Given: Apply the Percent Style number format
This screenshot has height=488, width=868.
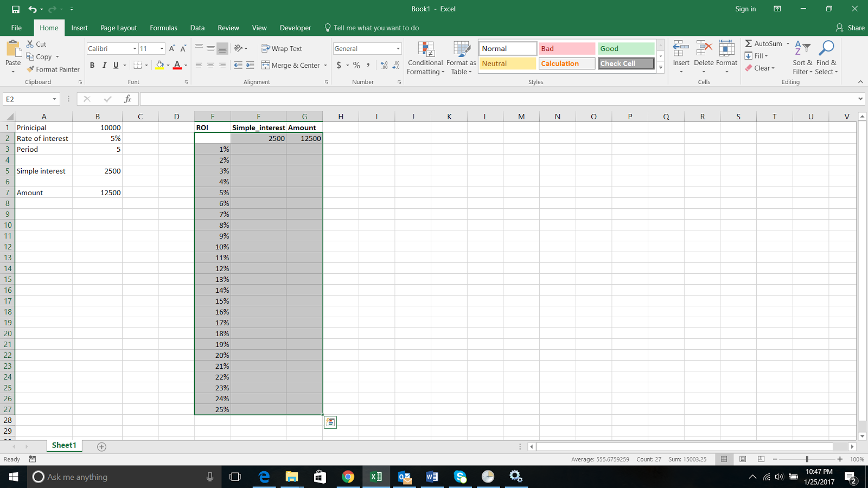Looking at the screenshot, I should click(x=356, y=65).
